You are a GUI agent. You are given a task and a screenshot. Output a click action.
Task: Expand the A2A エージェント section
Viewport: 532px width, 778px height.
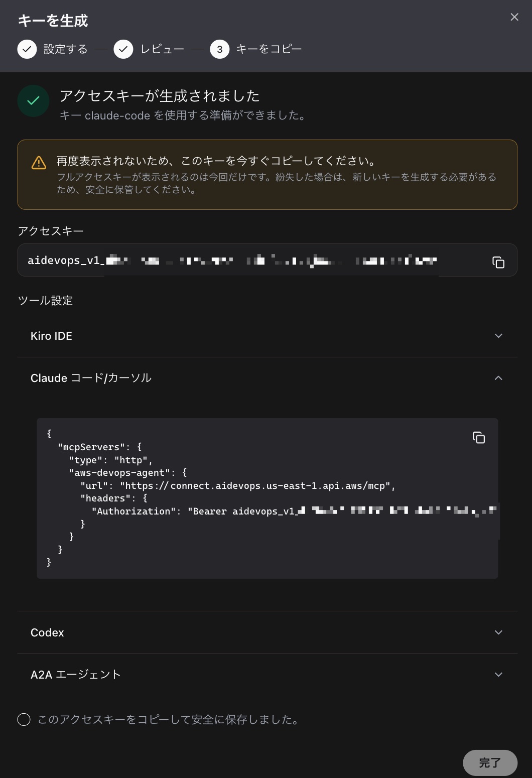coord(267,675)
